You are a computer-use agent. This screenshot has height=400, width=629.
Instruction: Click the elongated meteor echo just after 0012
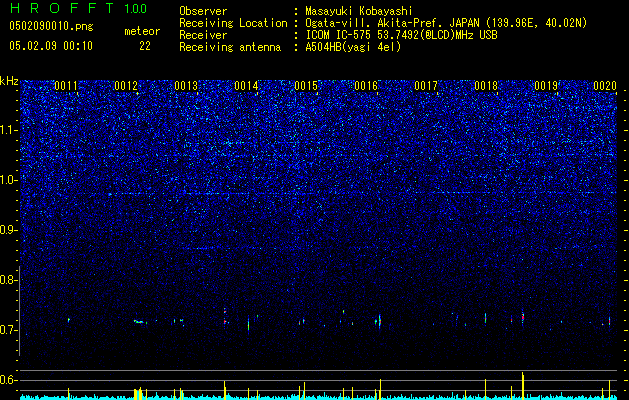coord(139,321)
